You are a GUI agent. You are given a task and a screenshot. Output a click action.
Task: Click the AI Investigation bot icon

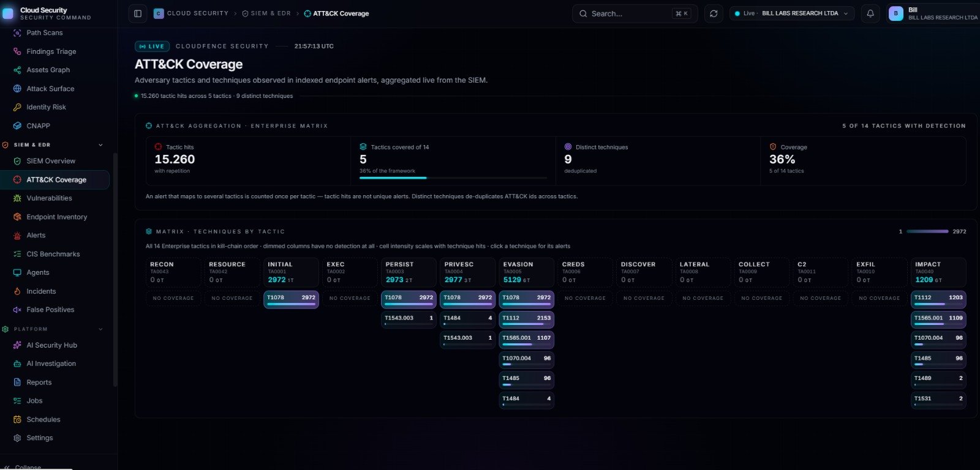click(17, 364)
